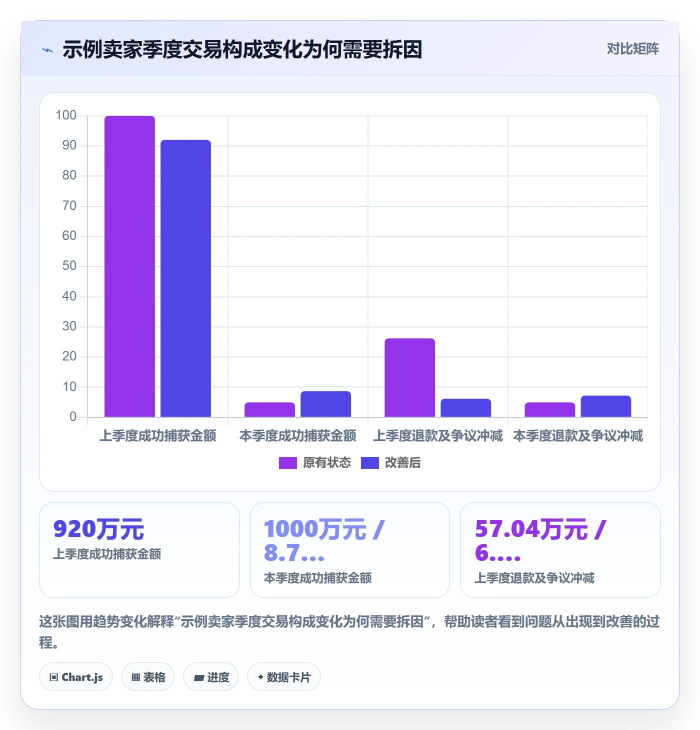
Task: Click purple bar for 上季度退款及争议冲减
Action: pyautogui.click(x=409, y=377)
